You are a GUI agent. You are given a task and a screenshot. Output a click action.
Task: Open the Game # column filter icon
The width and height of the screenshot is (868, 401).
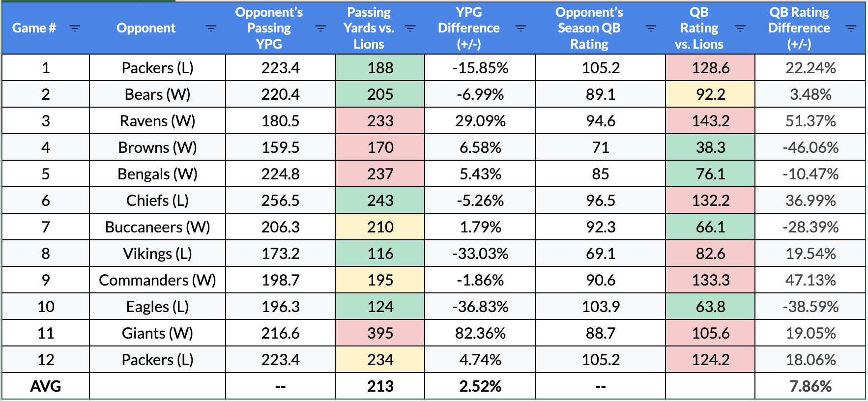[x=75, y=29]
